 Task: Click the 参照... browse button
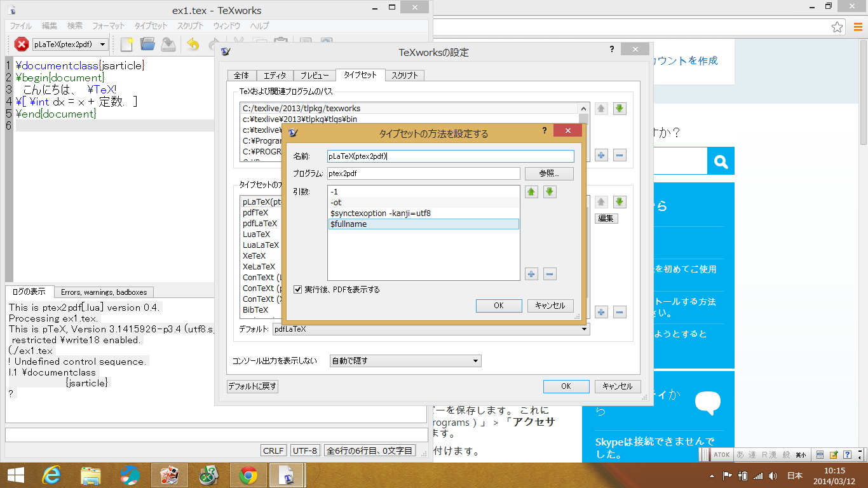[x=550, y=173]
